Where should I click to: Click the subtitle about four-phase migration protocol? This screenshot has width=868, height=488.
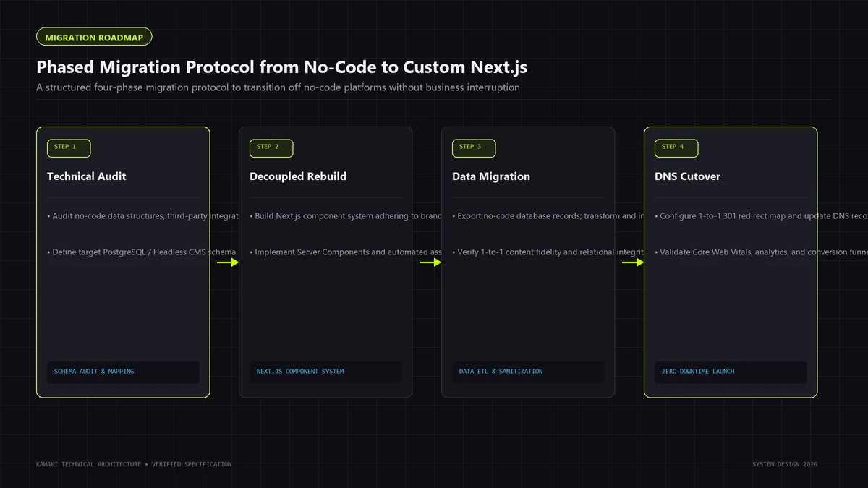pyautogui.click(x=278, y=87)
